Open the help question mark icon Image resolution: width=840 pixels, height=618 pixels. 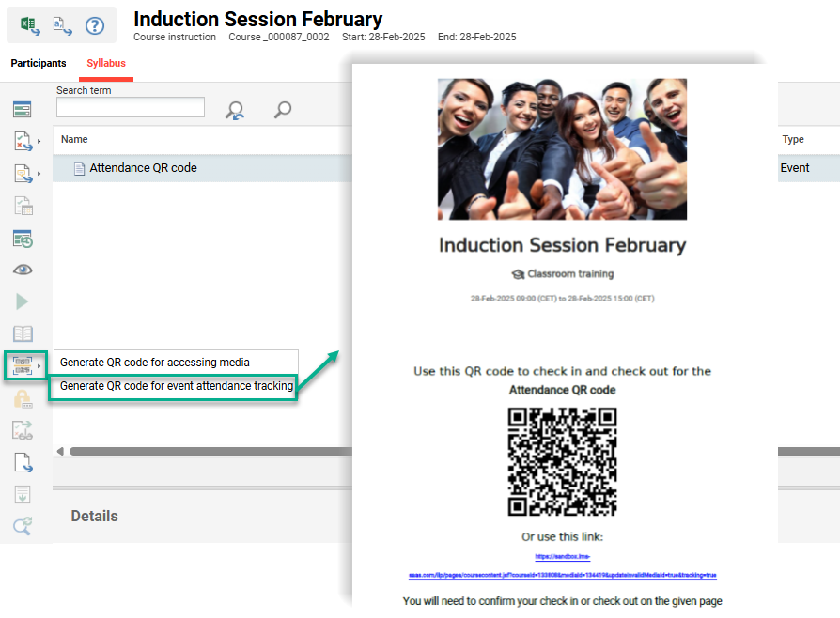click(95, 25)
